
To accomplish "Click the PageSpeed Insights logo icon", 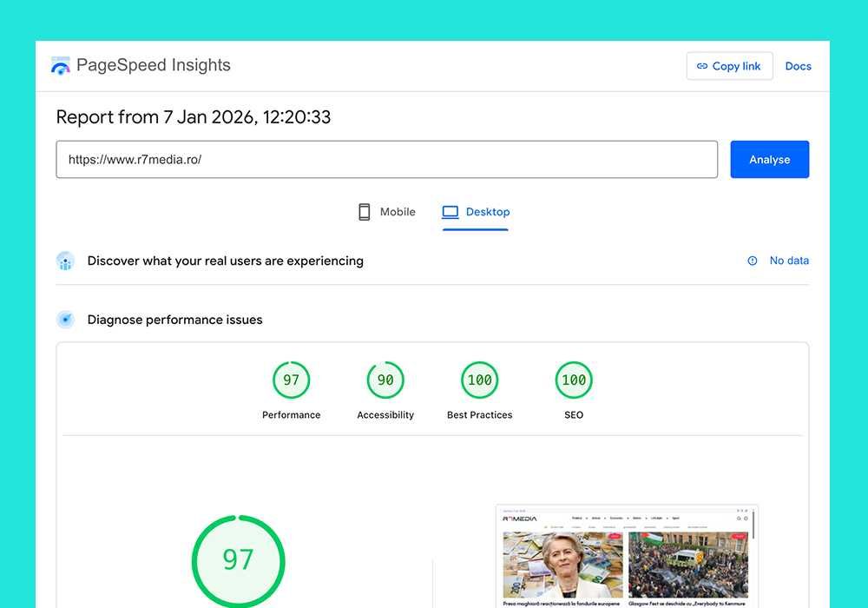I will 61,65.
